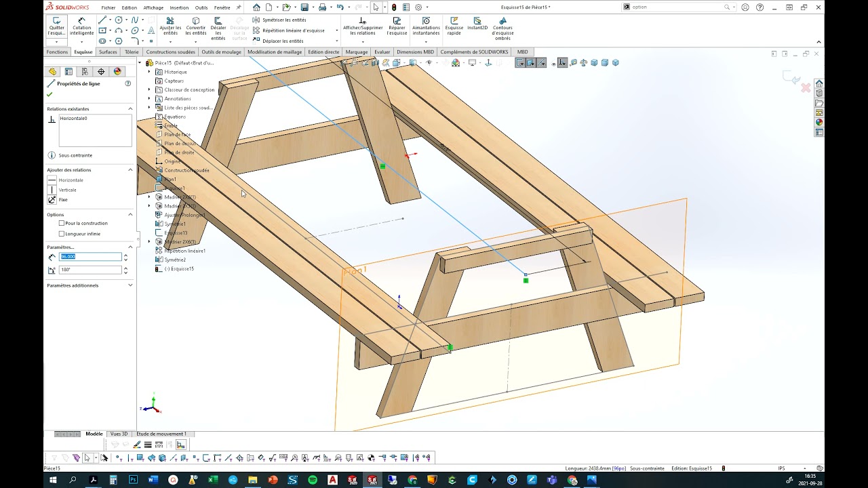The width and height of the screenshot is (868, 488).
Task: Open the Affichage menu
Action: (x=153, y=7)
